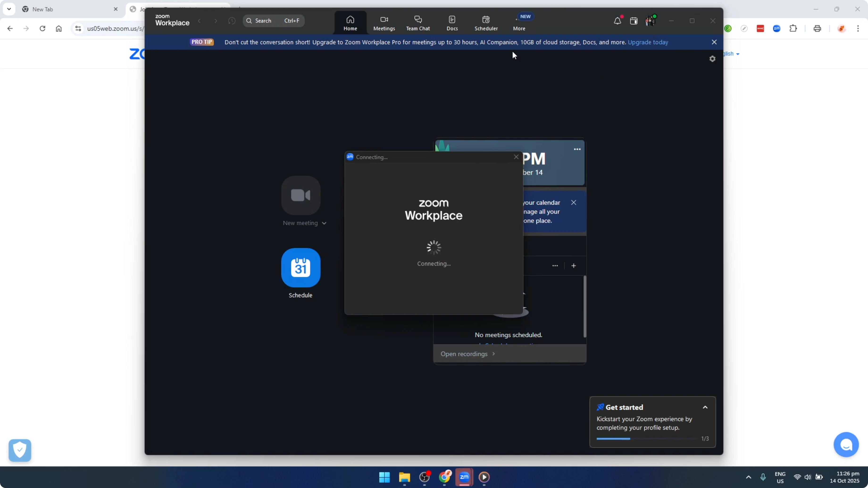The width and height of the screenshot is (868, 488).
Task: Open Zoom settings gear icon
Action: tap(712, 59)
